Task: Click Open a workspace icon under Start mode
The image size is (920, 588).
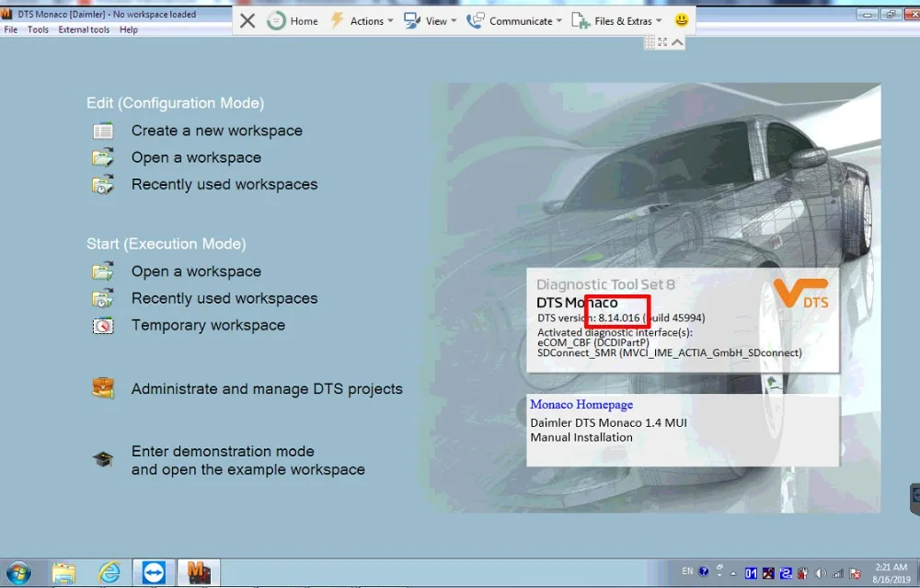Action: tap(103, 271)
